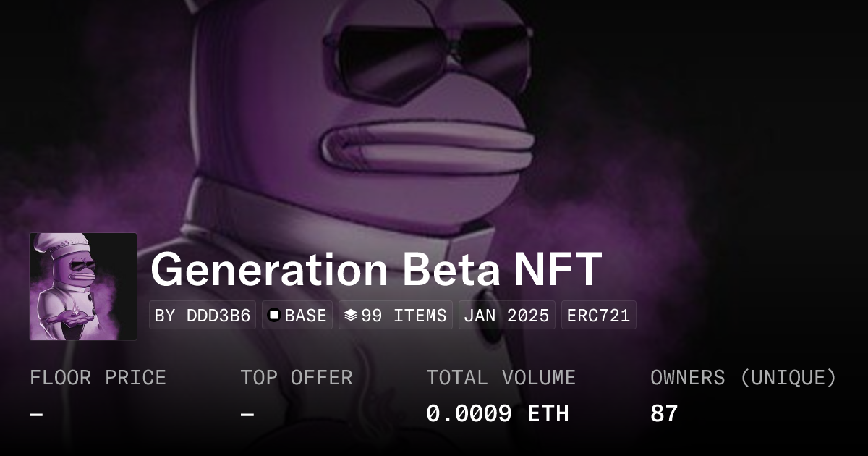Screen dimensions: 868x456
Task: Click the FLOOR PRICE label
Action: point(98,378)
